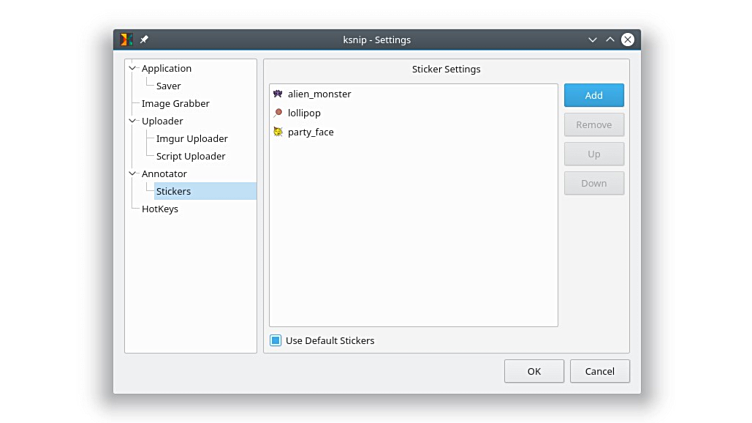Confirm settings with the OK button
752x423 pixels.
pyautogui.click(x=534, y=371)
